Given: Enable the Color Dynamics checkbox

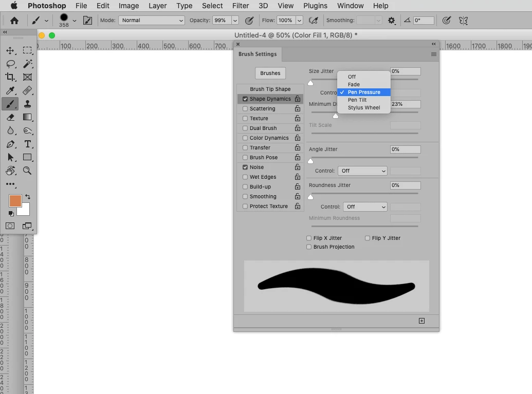Looking at the screenshot, I should (x=245, y=138).
